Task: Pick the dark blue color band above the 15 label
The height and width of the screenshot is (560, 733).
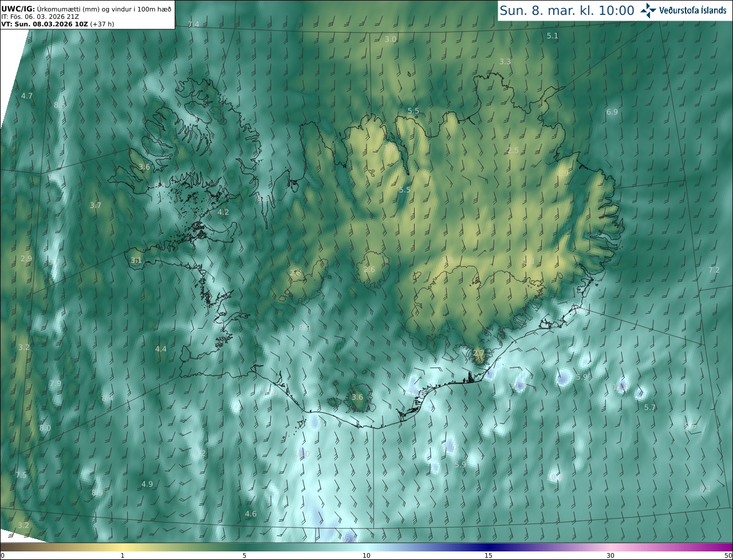Action: click(x=488, y=547)
